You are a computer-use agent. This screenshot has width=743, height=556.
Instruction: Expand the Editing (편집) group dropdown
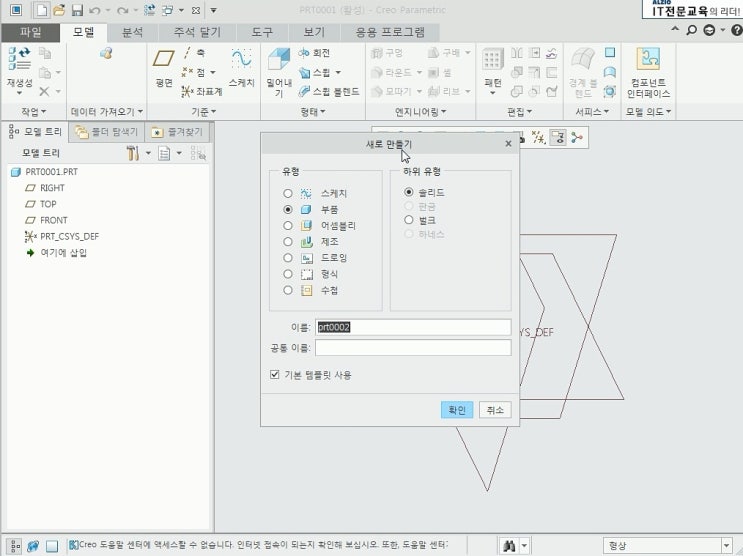point(519,112)
